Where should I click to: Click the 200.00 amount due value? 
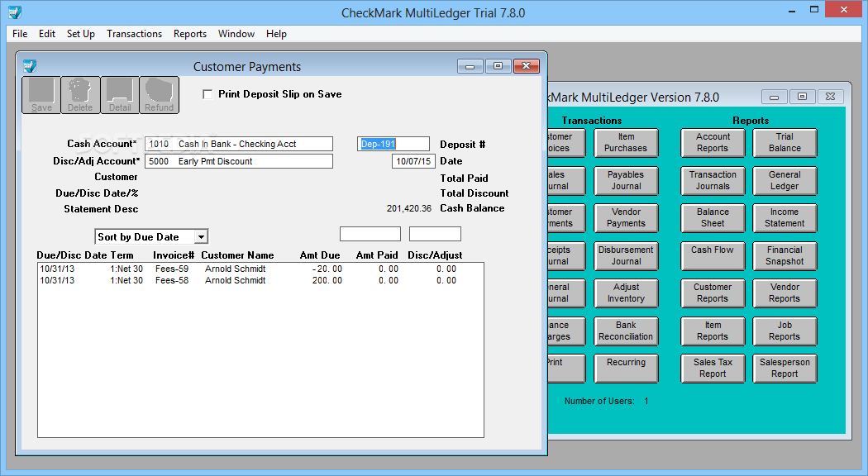pos(327,280)
